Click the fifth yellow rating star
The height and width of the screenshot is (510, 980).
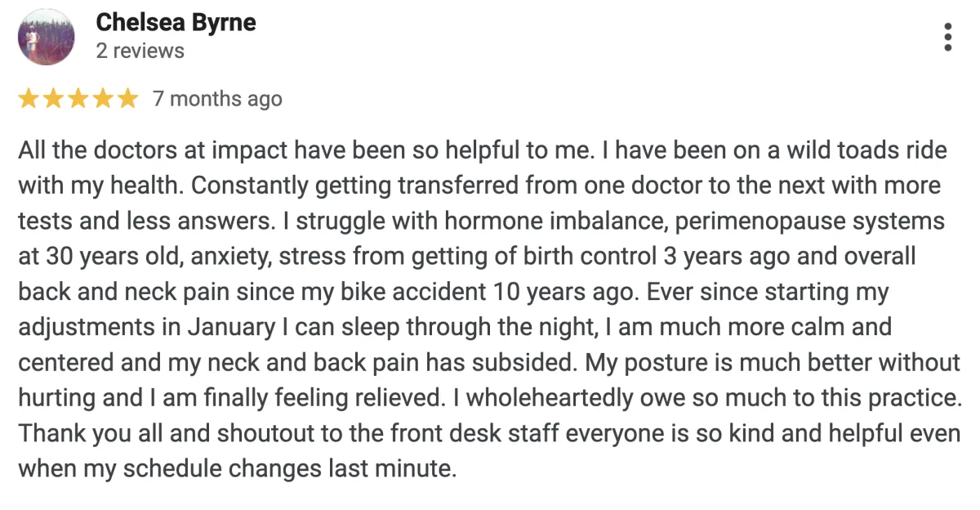(127, 100)
